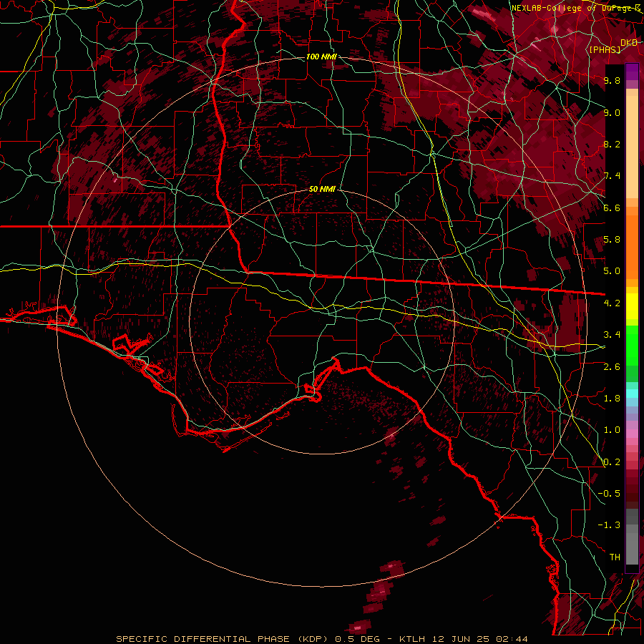Click the 7.4 scale value
This screenshot has width=644, height=644.
[612, 176]
